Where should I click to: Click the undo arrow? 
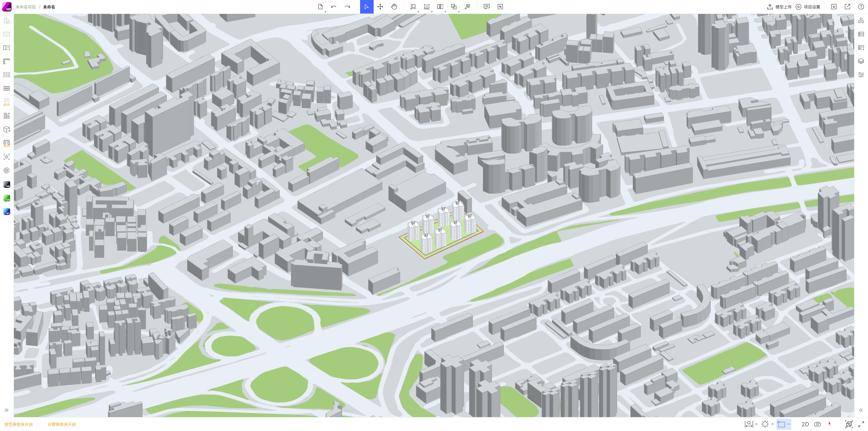click(x=334, y=7)
